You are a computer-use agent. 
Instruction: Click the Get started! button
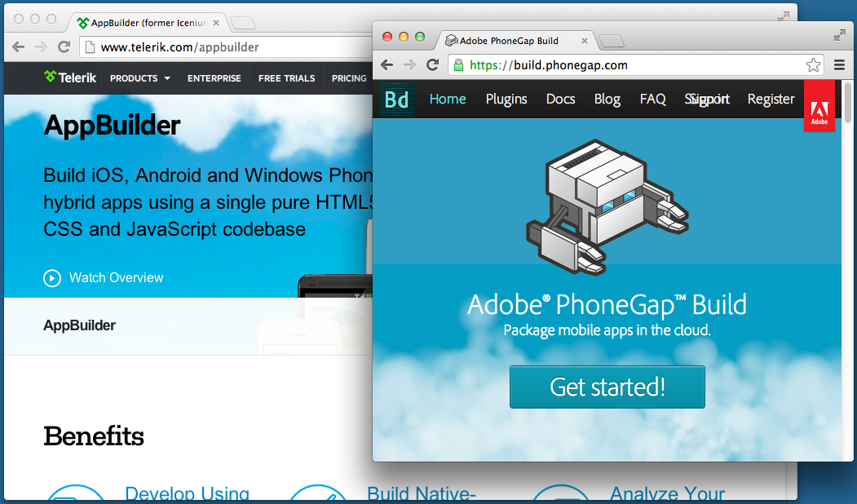click(x=607, y=387)
